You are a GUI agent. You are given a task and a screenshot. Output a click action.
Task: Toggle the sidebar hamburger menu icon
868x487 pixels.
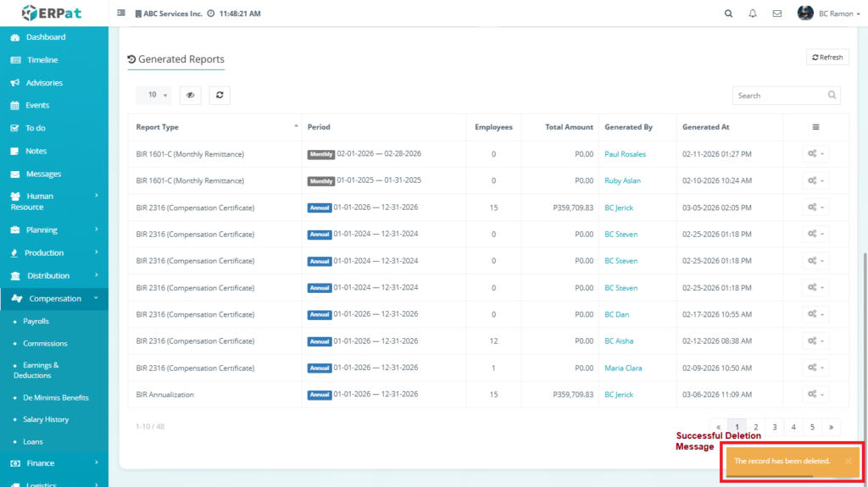click(x=121, y=14)
